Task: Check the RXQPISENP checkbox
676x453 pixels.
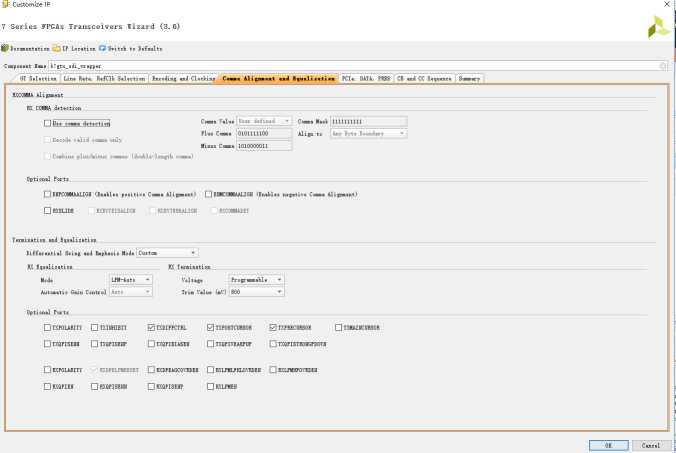Action: (151, 387)
